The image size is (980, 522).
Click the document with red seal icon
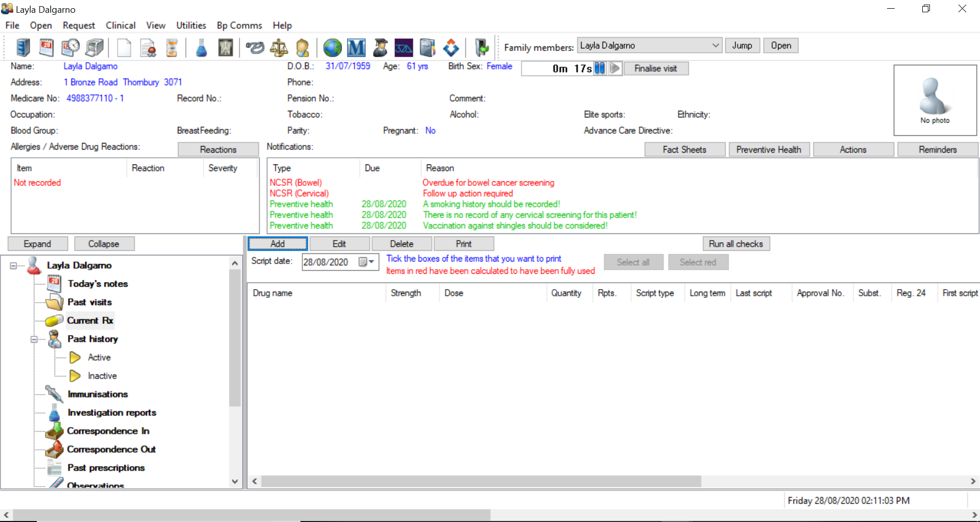pyautogui.click(x=148, y=48)
